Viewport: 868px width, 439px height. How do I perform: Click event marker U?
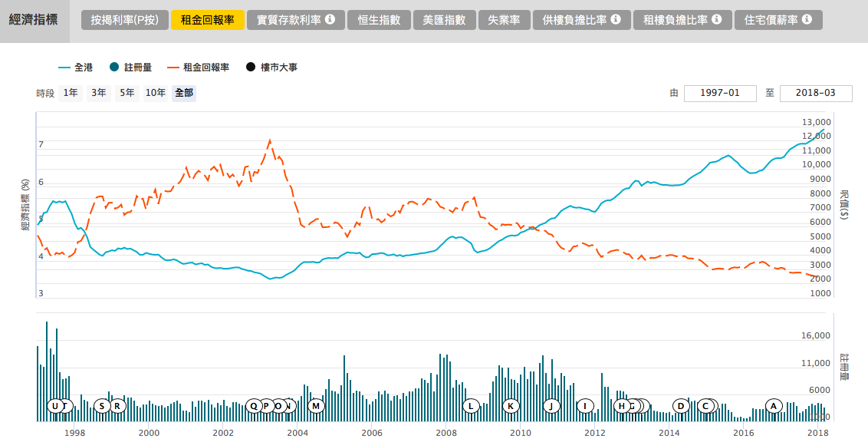(54, 406)
